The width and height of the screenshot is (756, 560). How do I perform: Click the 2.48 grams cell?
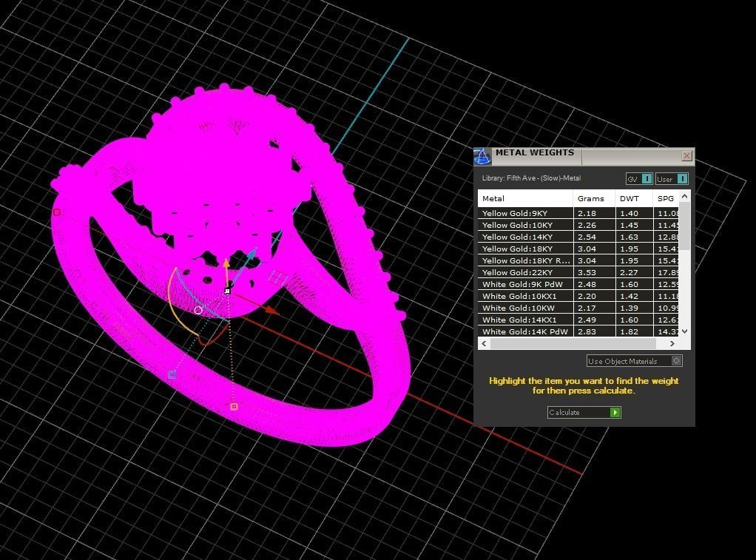tap(594, 284)
